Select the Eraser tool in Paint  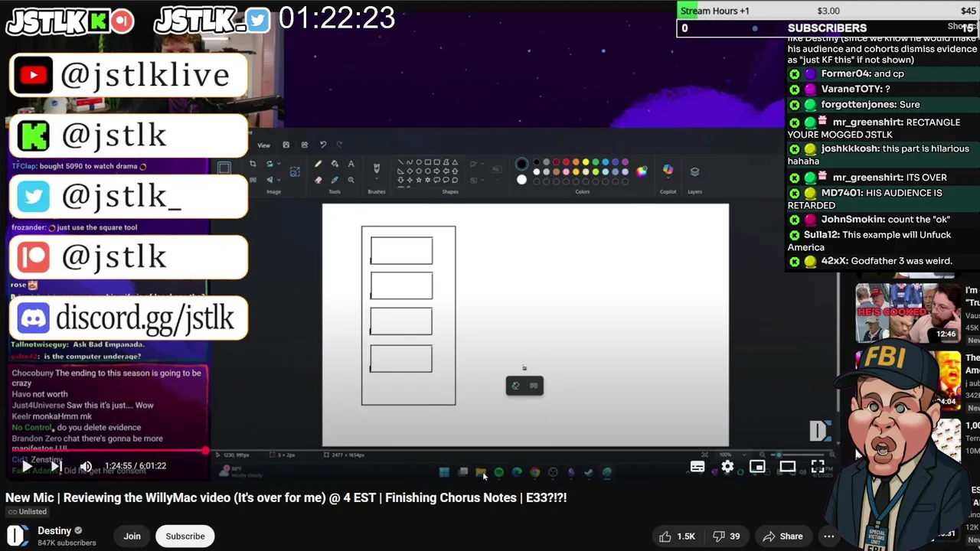point(318,180)
